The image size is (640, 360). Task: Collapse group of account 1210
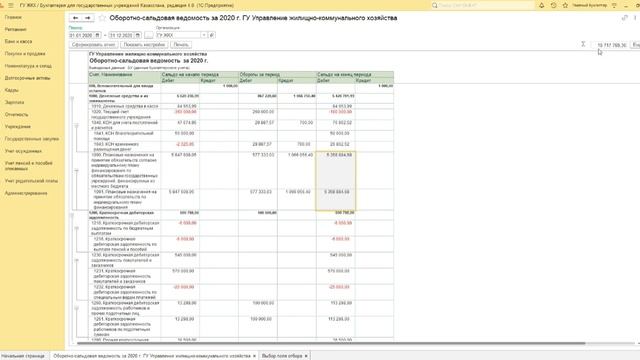pos(76,228)
